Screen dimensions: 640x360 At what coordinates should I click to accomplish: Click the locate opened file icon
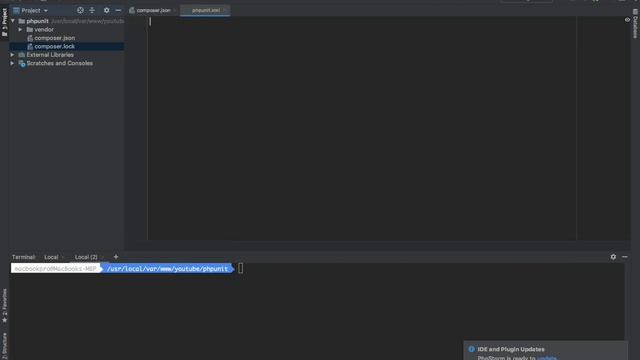point(80,10)
